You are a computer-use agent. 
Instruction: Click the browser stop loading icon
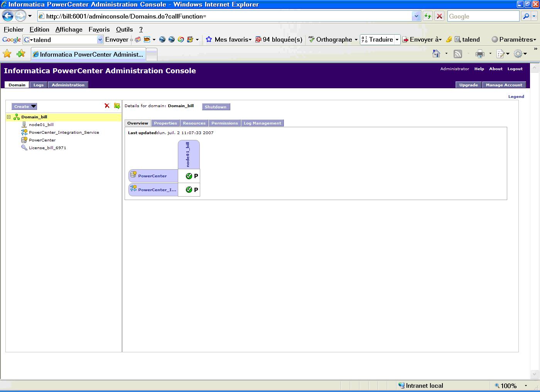pos(439,16)
